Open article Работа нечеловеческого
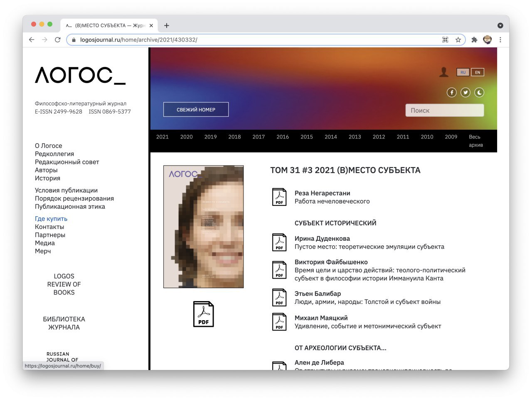The height and width of the screenshot is (400, 532). (x=332, y=201)
